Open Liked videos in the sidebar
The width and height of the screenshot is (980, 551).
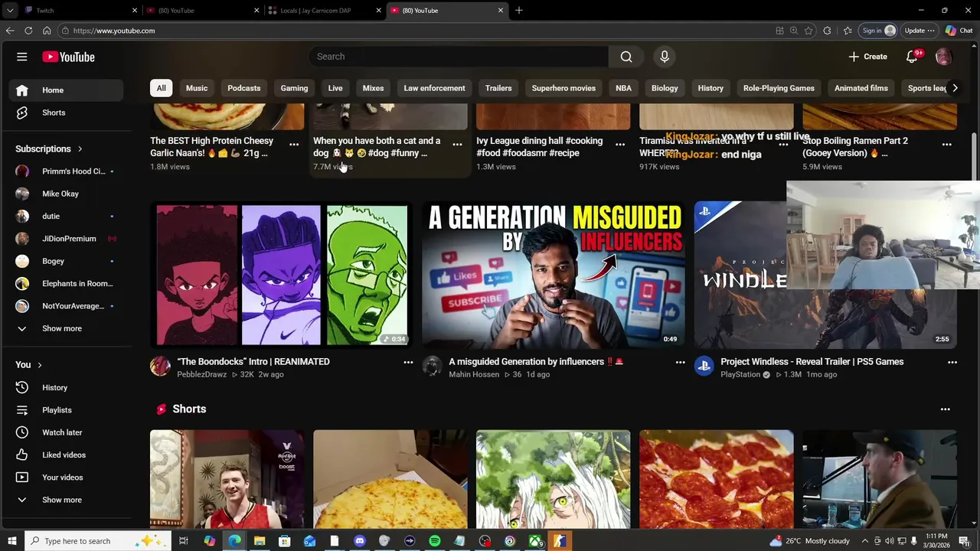[65, 455]
